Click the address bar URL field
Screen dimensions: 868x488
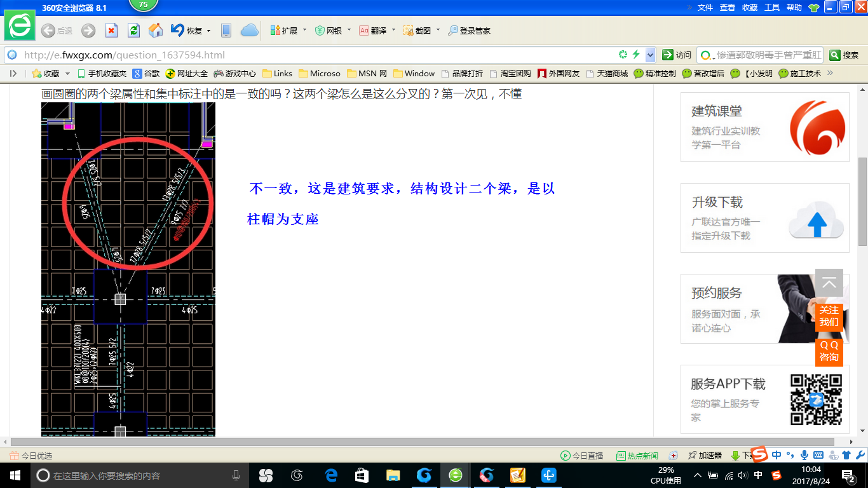point(318,55)
